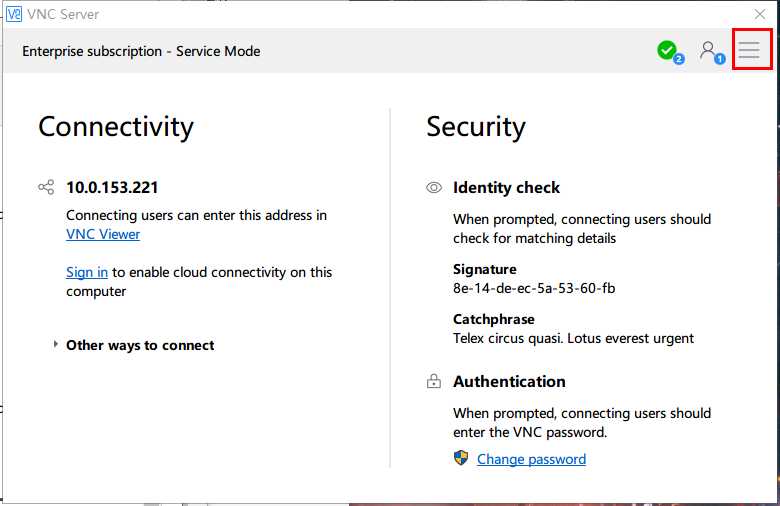Click the signature value 8e-14-de-ec-5a-53-60-fb
This screenshot has height=506, width=780.
coord(534,289)
